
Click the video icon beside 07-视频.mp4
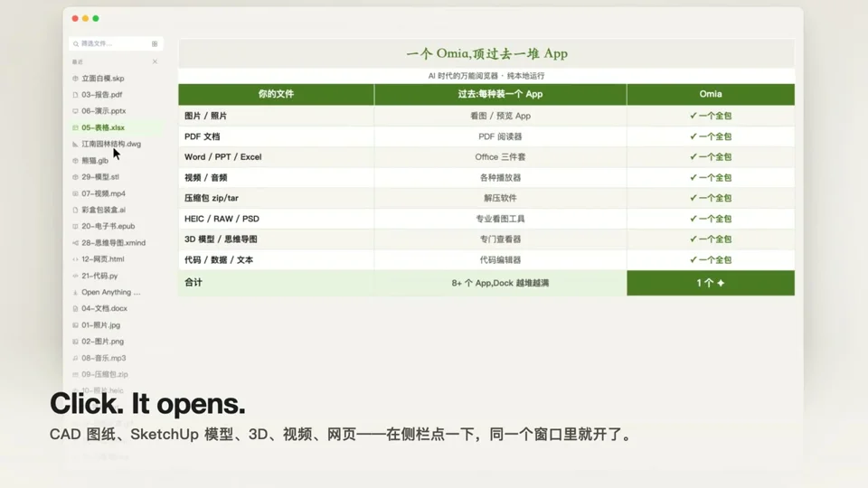pos(75,193)
